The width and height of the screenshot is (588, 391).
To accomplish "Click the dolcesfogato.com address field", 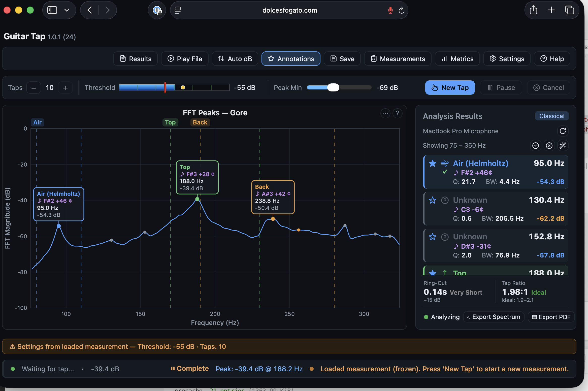I will [x=289, y=10].
